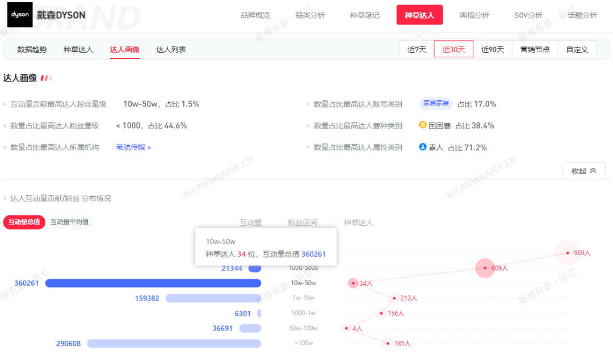Viewport: 613px width, 364px height.
Task: Click the 达人画像 section heading
Action: [20, 78]
